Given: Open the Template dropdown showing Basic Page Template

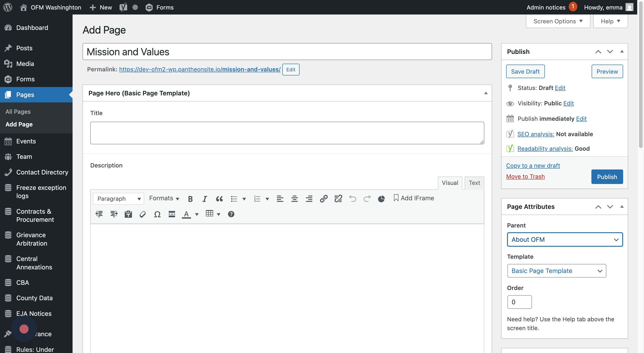Looking at the screenshot, I should 556,271.
